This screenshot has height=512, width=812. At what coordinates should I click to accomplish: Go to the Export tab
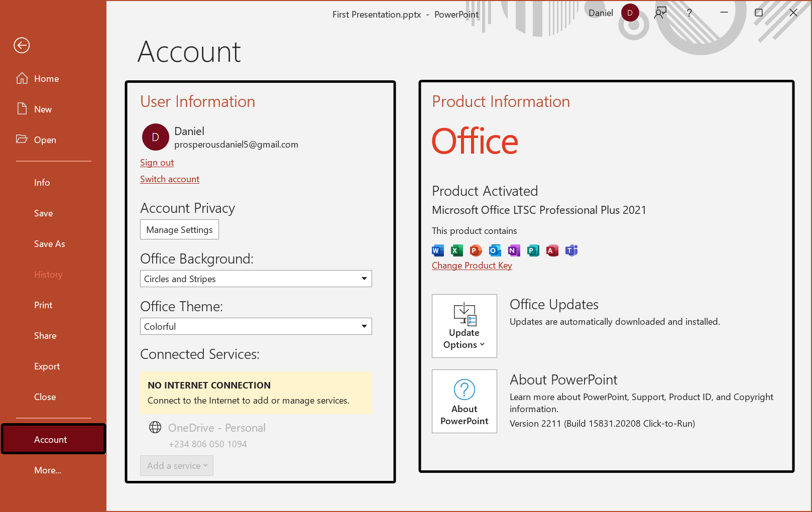[47, 366]
